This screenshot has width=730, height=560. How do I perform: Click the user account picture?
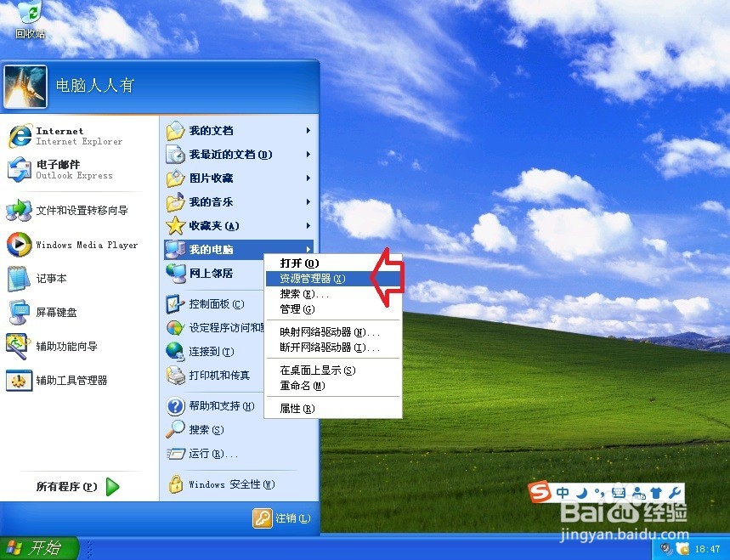pyautogui.click(x=25, y=87)
